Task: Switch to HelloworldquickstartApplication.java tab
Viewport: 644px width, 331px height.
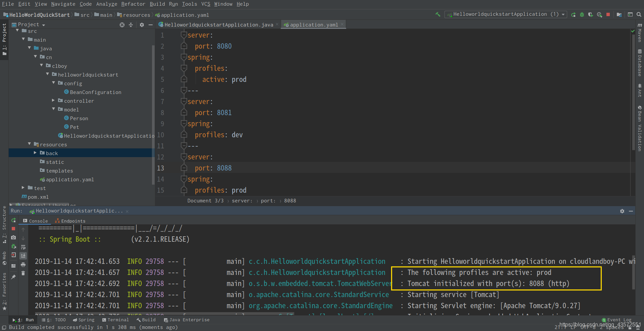Action: click(218, 25)
